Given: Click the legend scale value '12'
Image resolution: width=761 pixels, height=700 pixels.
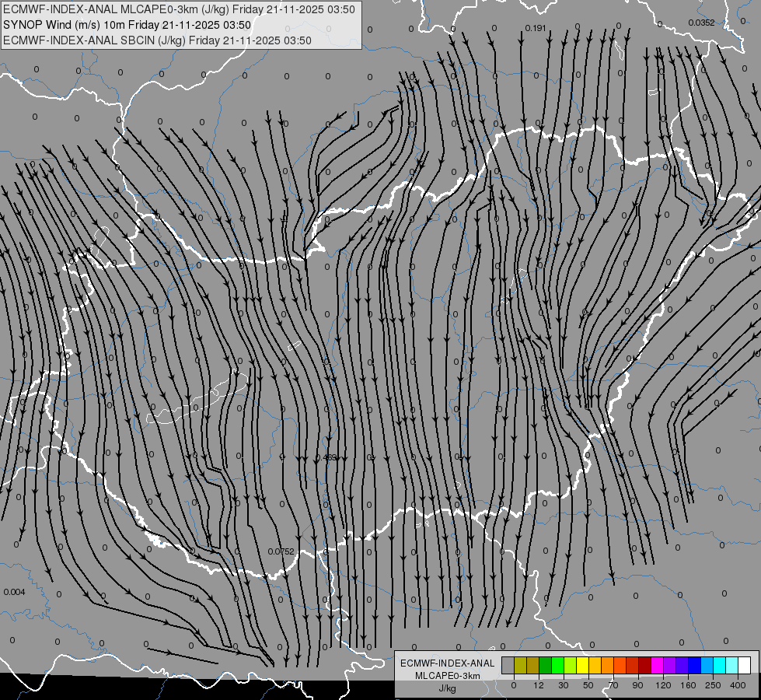Looking at the screenshot, I should click(x=539, y=685).
